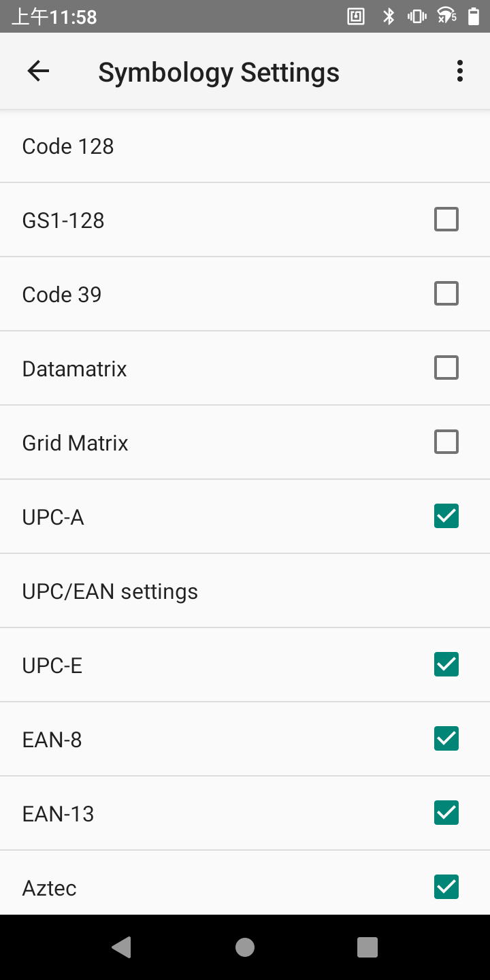
Task: Open the three-dot overflow menu
Action: 460,71
